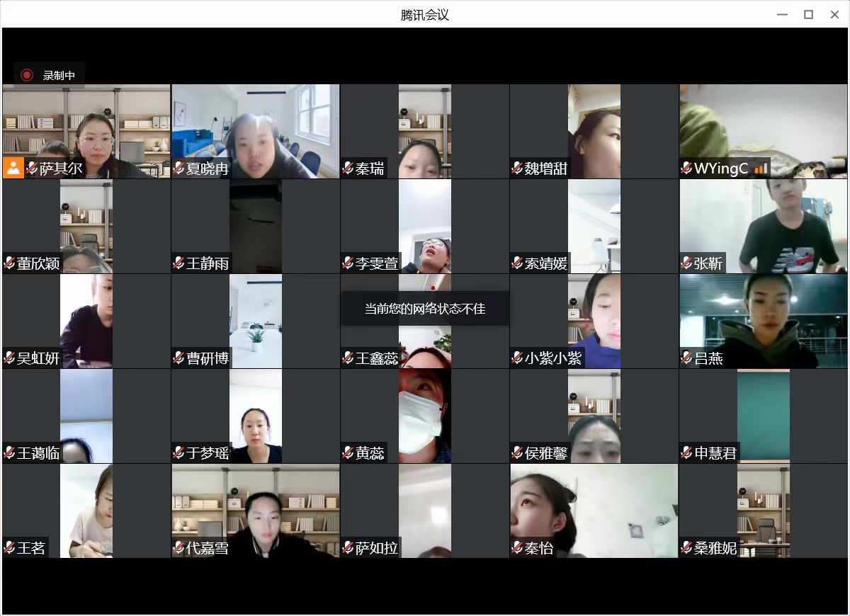Click the muted microphone icon for 代嘉雪

point(178,548)
